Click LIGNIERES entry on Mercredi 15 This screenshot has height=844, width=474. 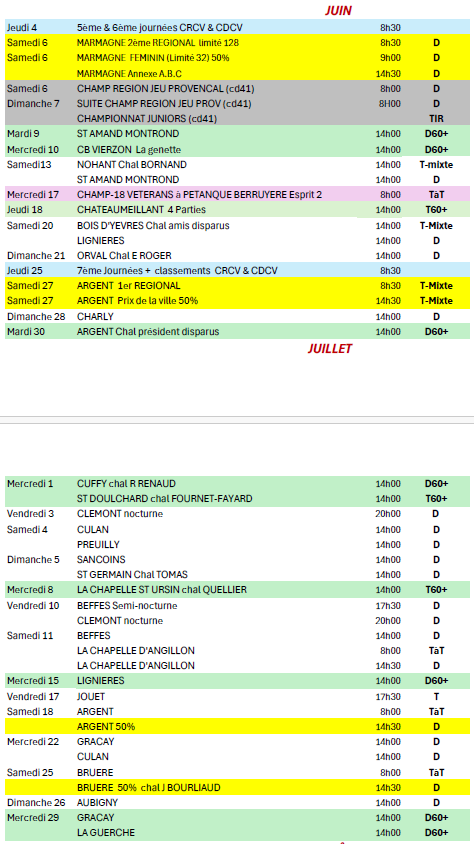101,681
